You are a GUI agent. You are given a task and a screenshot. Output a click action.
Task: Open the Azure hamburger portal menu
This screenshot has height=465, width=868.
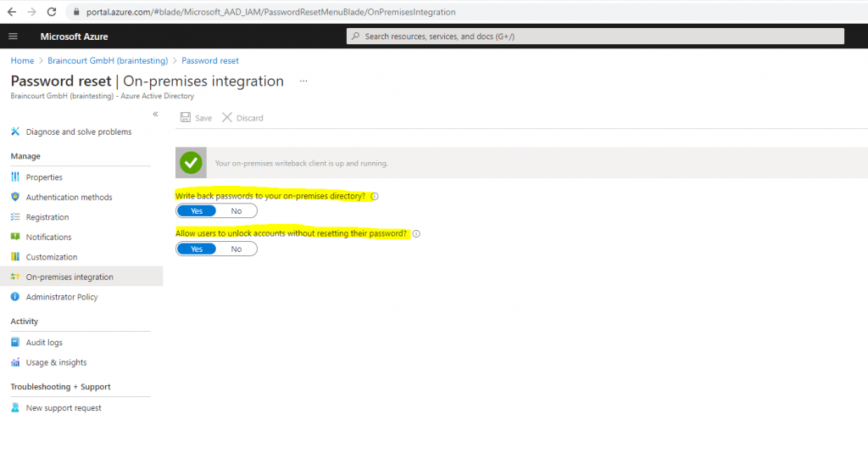(x=14, y=36)
